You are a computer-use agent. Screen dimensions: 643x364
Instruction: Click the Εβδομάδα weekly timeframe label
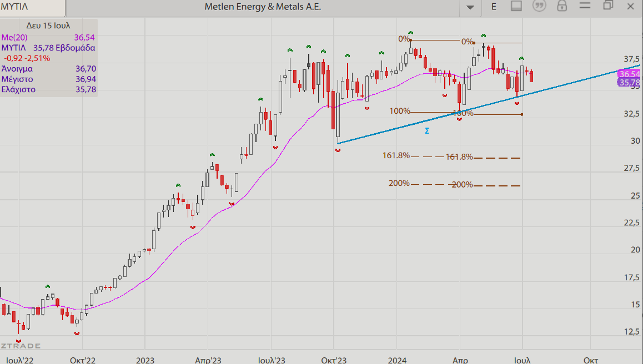click(75, 48)
